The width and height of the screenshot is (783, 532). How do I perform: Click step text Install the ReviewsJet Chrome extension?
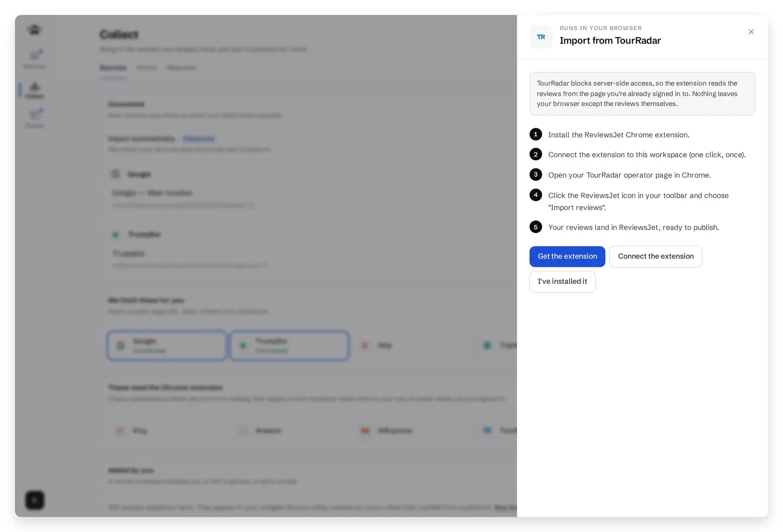coord(619,135)
